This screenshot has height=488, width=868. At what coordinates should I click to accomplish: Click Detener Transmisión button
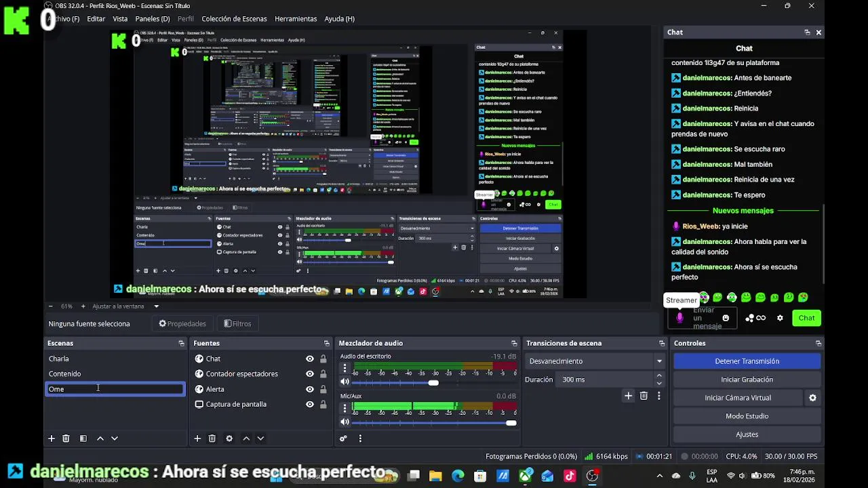coord(747,361)
